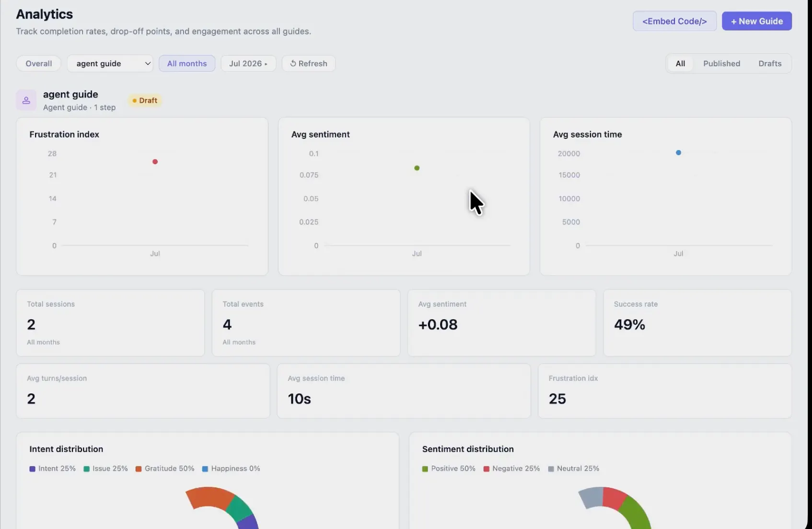Select the Overall filter pill
The height and width of the screenshot is (529, 812).
[x=39, y=63]
